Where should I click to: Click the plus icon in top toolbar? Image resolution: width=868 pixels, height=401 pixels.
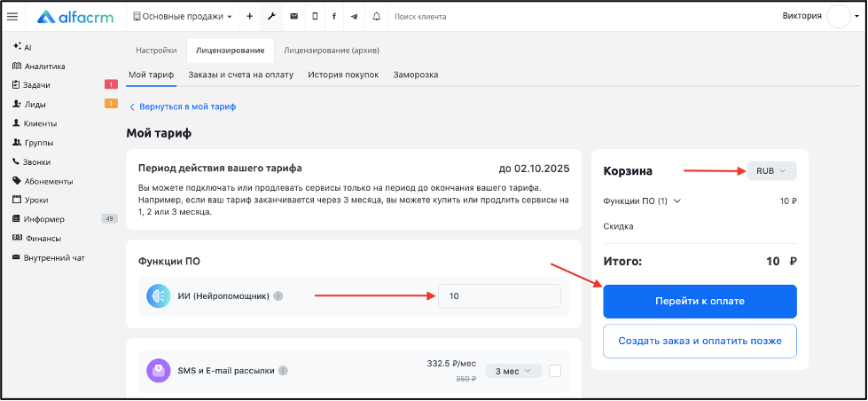(x=250, y=17)
